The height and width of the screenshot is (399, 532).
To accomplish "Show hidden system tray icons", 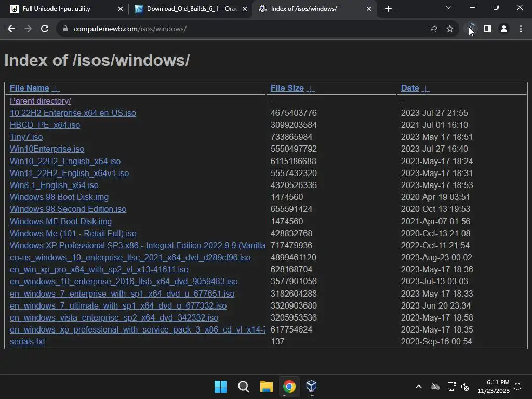I will tap(419, 387).
